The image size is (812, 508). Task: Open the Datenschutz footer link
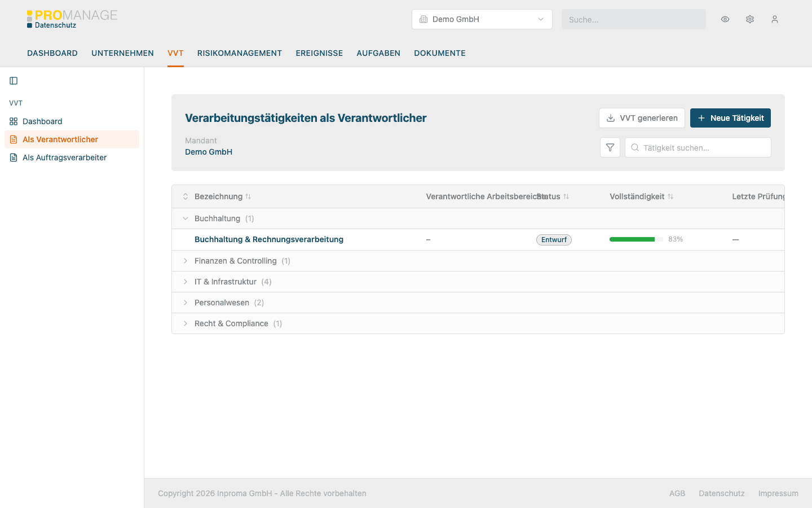pyautogui.click(x=722, y=493)
